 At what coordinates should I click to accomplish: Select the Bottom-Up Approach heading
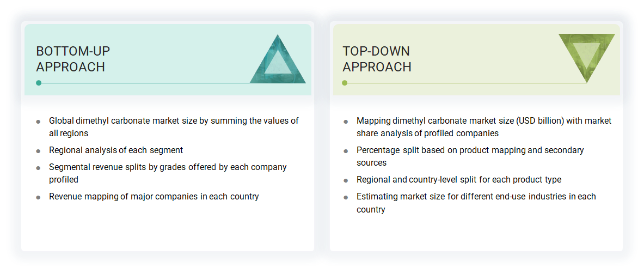pyautogui.click(x=73, y=59)
